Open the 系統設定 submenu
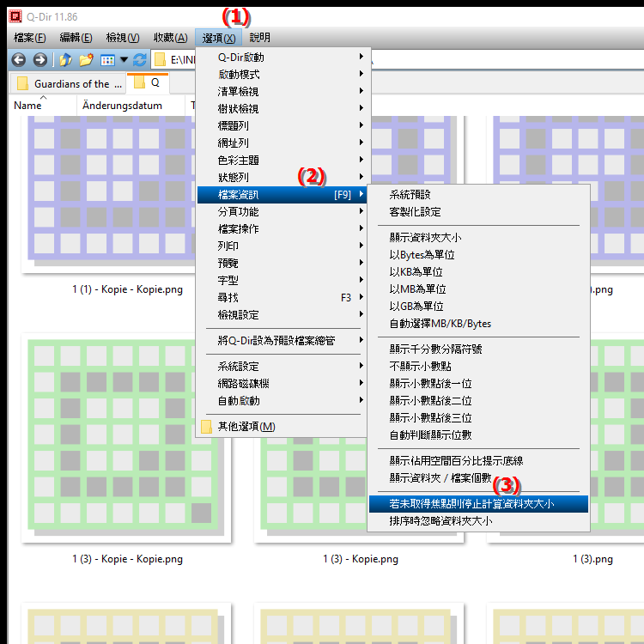The image size is (644, 644). [x=283, y=367]
